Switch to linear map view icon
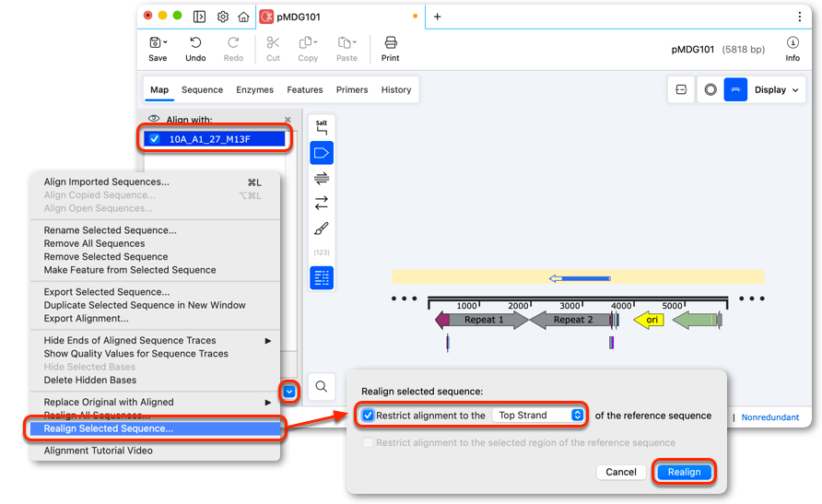The height and width of the screenshot is (504, 822). [x=735, y=89]
